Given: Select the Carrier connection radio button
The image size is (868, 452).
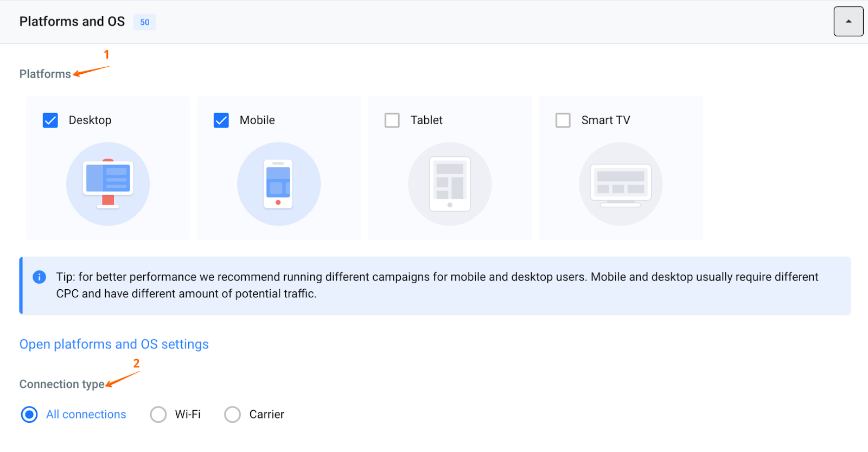Looking at the screenshot, I should click(233, 415).
